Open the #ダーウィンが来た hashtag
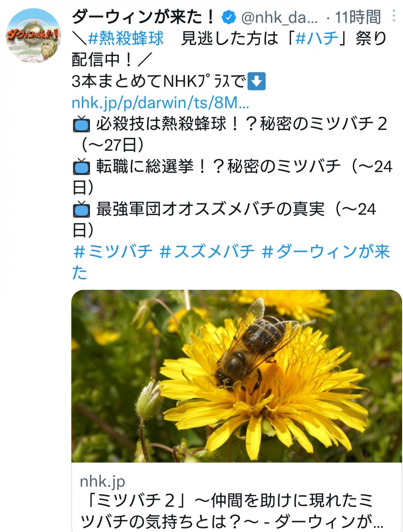The width and height of the screenshot is (403, 532). coord(232,262)
